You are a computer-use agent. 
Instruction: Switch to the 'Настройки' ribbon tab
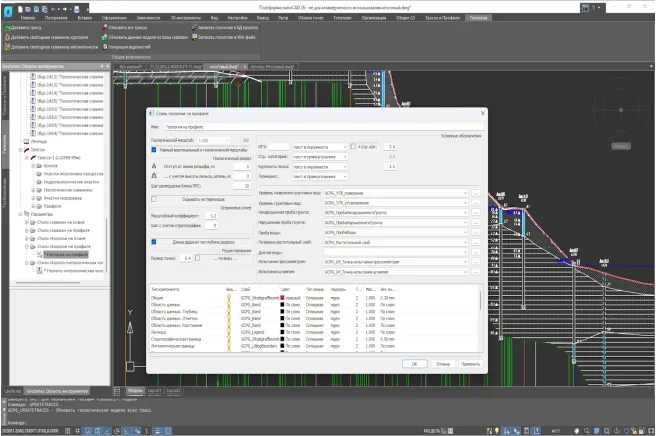click(238, 18)
